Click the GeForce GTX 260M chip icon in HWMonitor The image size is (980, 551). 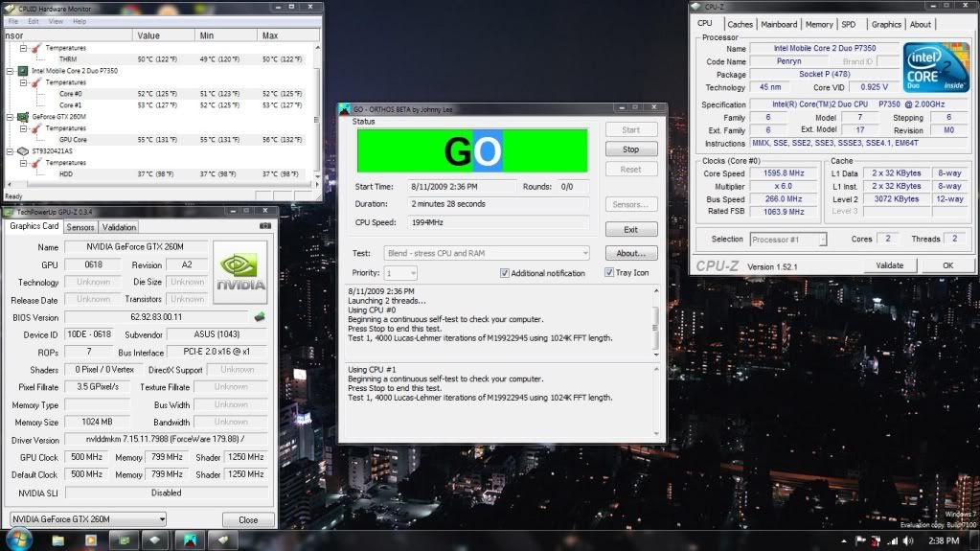(x=23, y=117)
